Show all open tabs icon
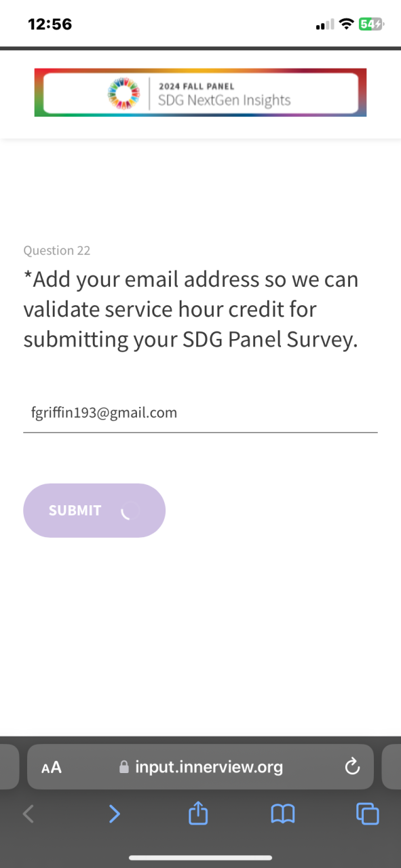The image size is (401, 868). (x=368, y=813)
